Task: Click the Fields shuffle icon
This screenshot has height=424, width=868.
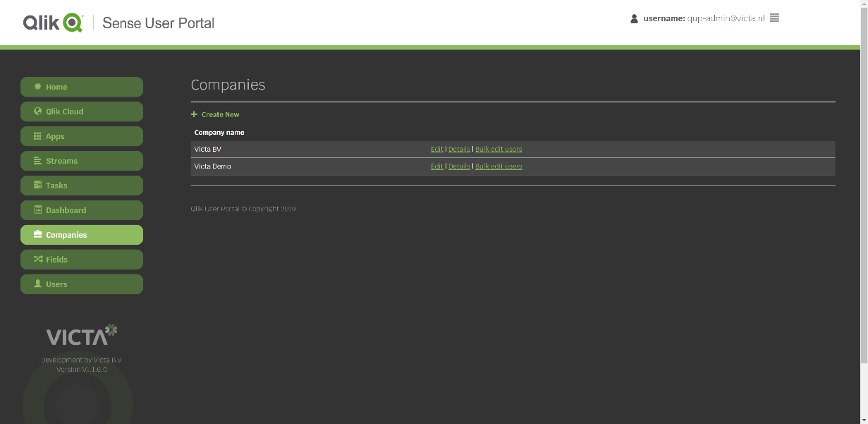Action: [x=38, y=260]
